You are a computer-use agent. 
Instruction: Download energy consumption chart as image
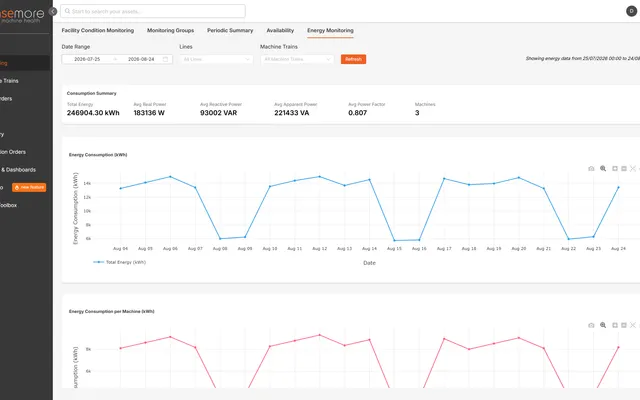click(591, 169)
